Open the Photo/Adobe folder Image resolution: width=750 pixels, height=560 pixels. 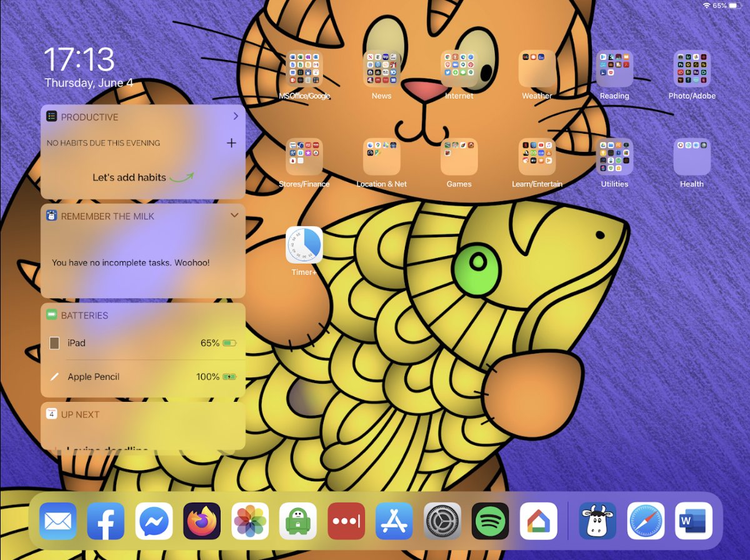click(692, 69)
